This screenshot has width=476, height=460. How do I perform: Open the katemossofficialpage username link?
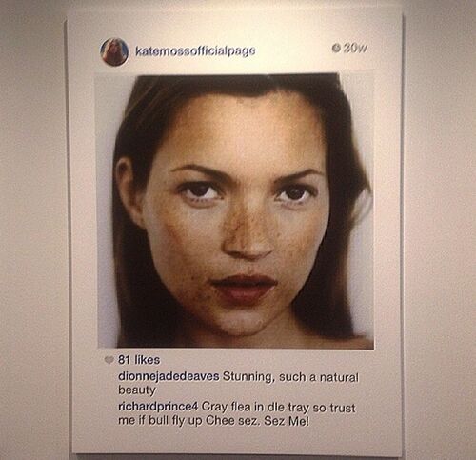click(x=195, y=50)
